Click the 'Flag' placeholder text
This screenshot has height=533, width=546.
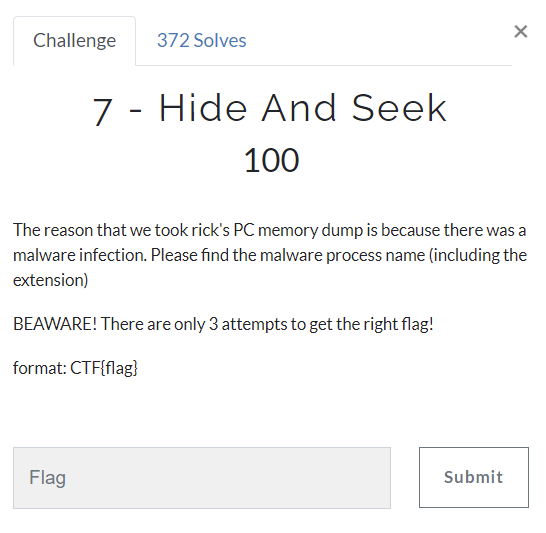point(47,477)
